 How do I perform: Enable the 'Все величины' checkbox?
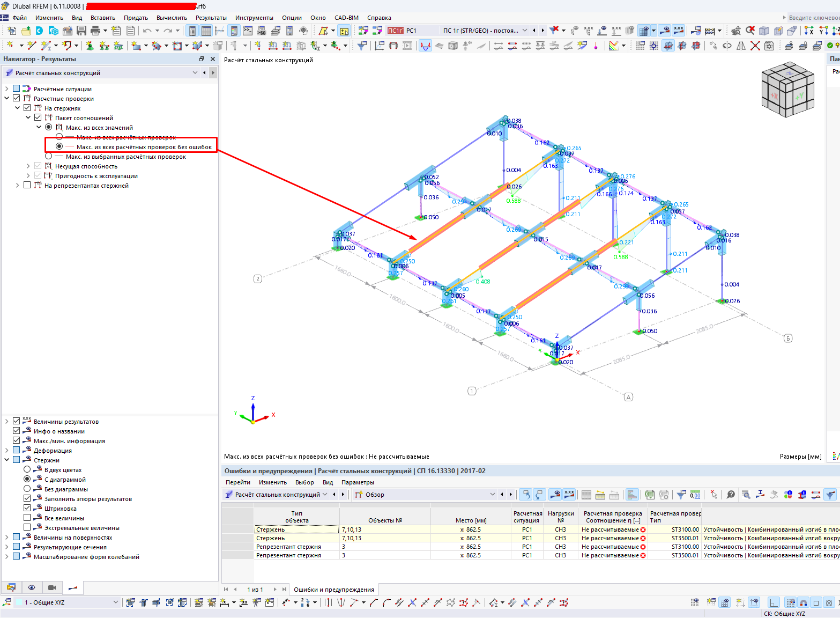tap(27, 518)
